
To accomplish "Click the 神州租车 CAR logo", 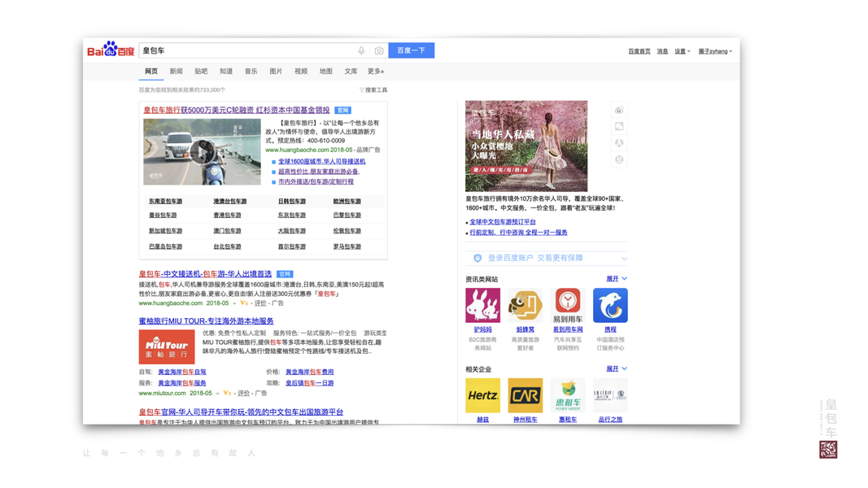I will pos(526,395).
